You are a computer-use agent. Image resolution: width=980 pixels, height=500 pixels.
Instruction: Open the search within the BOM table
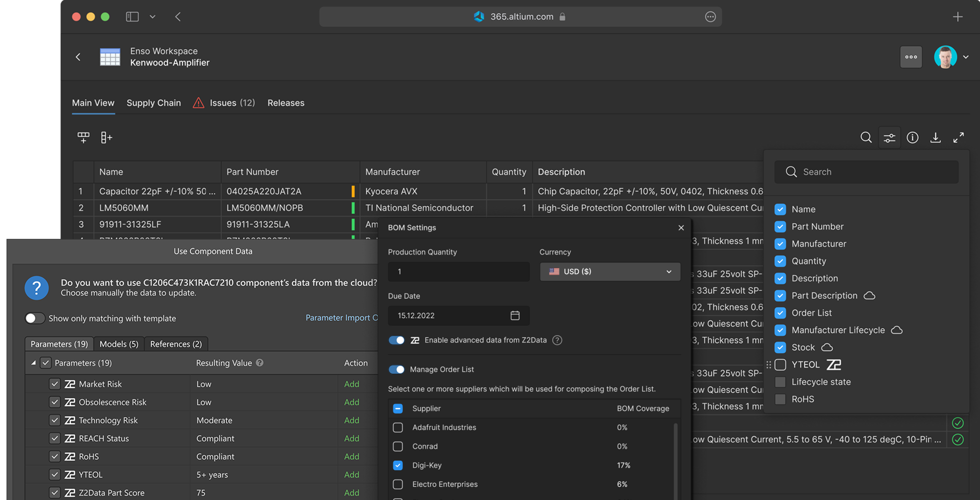866,137
